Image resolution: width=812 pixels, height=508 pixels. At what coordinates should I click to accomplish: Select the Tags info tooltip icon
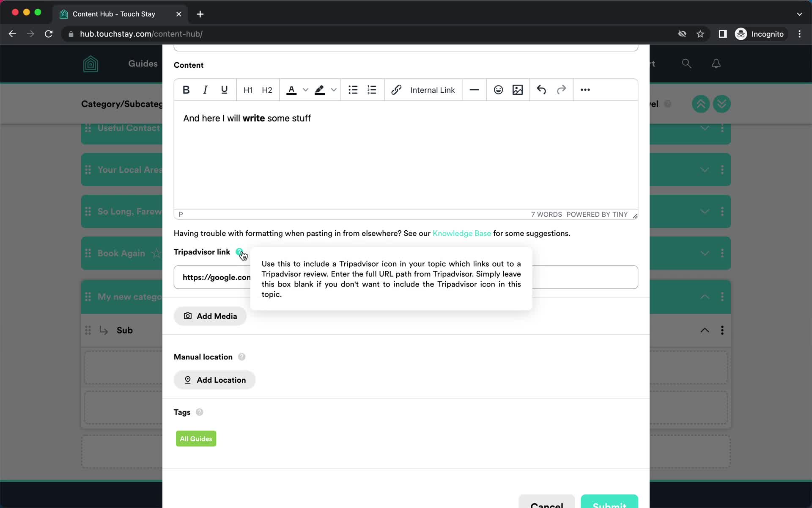click(199, 411)
